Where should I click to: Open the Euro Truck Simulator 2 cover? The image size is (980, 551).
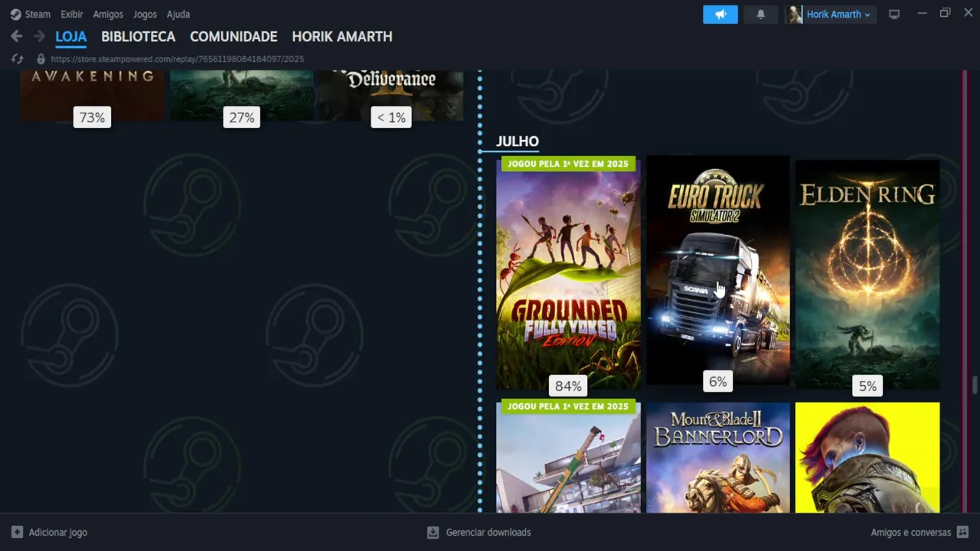tap(718, 270)
